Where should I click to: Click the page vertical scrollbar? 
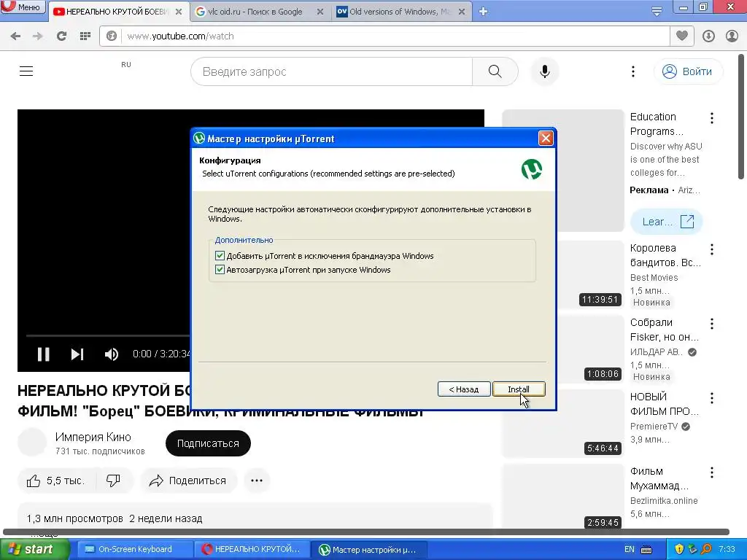(x=741, y=117)
